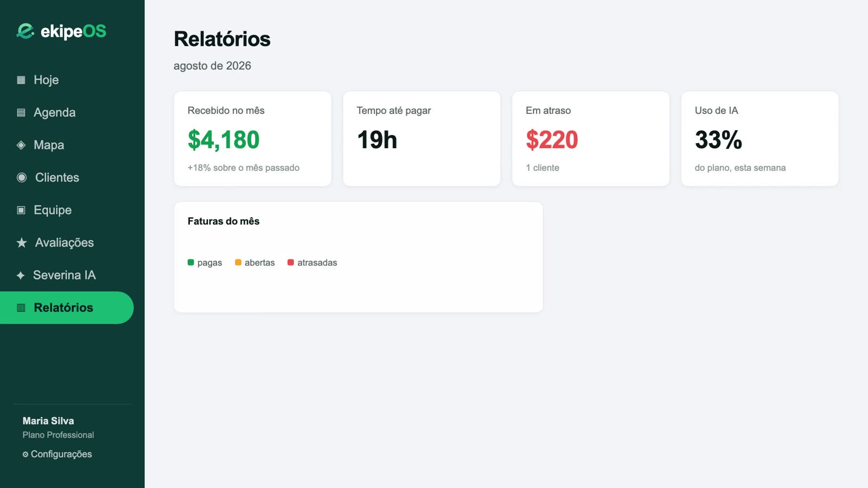Click the Plano Professional label
This screenshot has width=868, height=488.
[x=58, y=435]
